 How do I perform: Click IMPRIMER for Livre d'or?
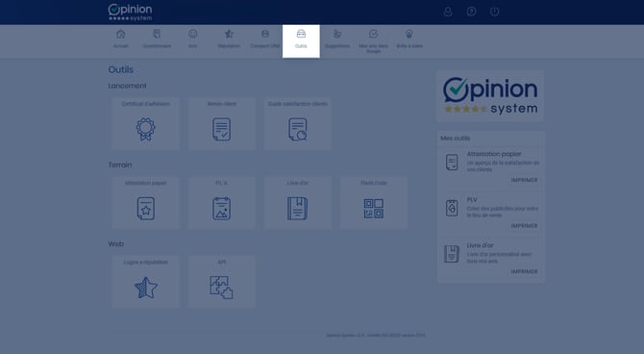coord(524,271)
